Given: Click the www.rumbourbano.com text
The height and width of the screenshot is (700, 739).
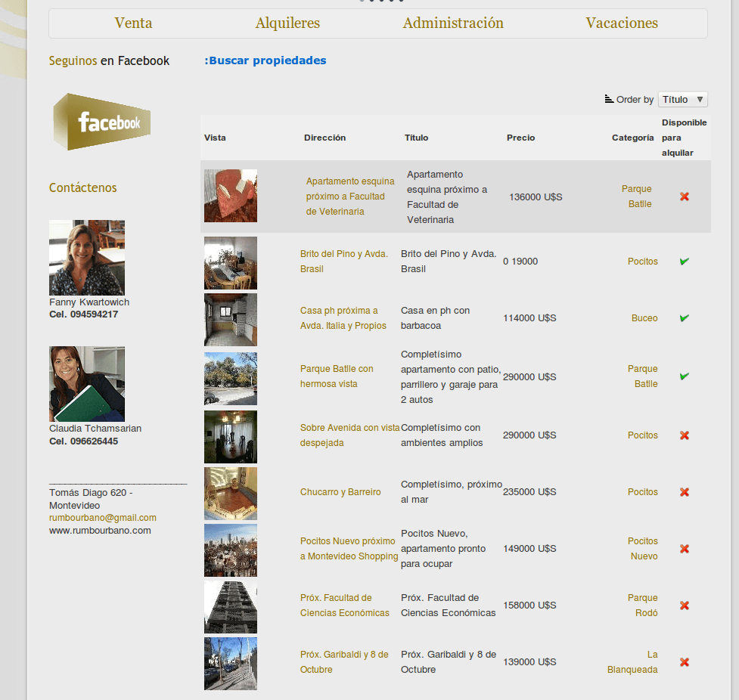Looking at the screenshot, I should [x=100, y=531].
